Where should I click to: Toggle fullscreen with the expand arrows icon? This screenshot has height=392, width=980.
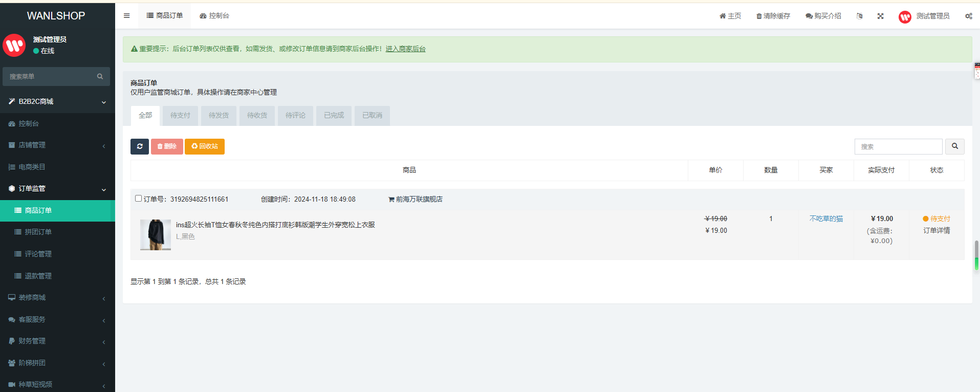tap(881, 16)
